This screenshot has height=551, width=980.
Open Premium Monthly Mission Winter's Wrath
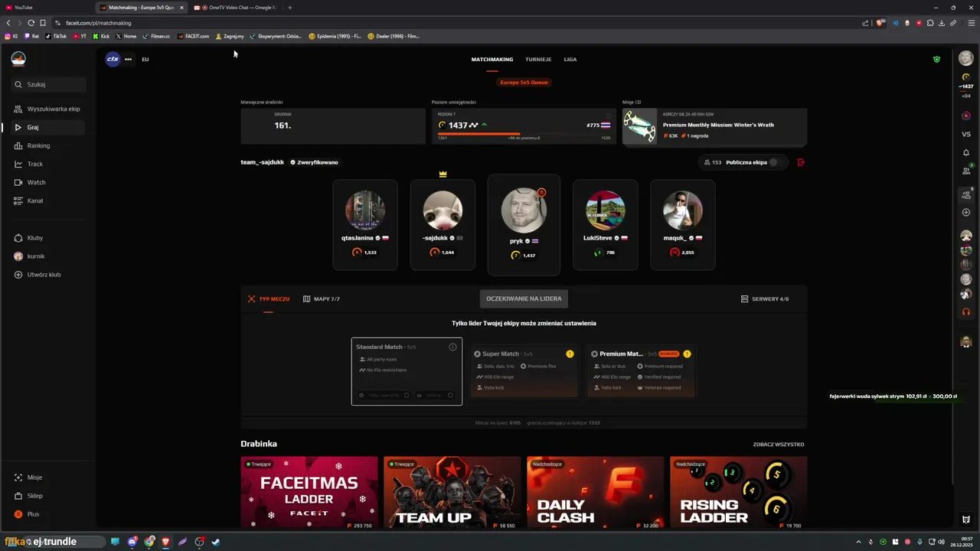[x=714, y=126]
